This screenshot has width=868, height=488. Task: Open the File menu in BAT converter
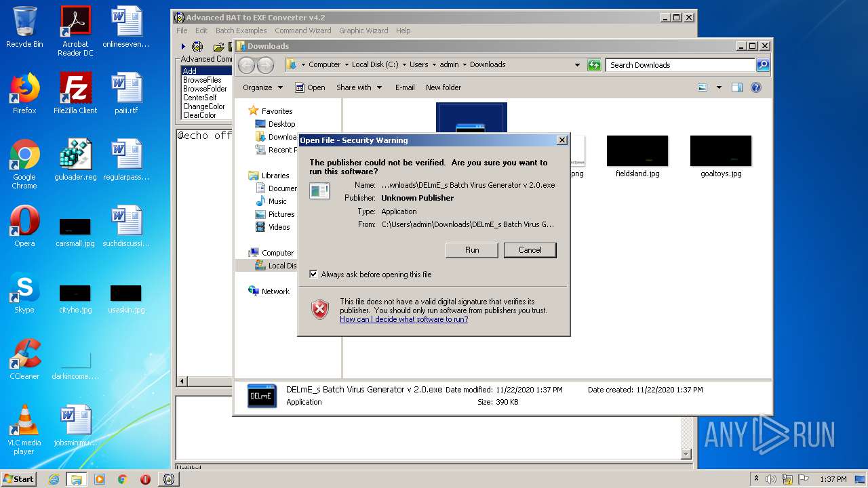click(182, 30)
